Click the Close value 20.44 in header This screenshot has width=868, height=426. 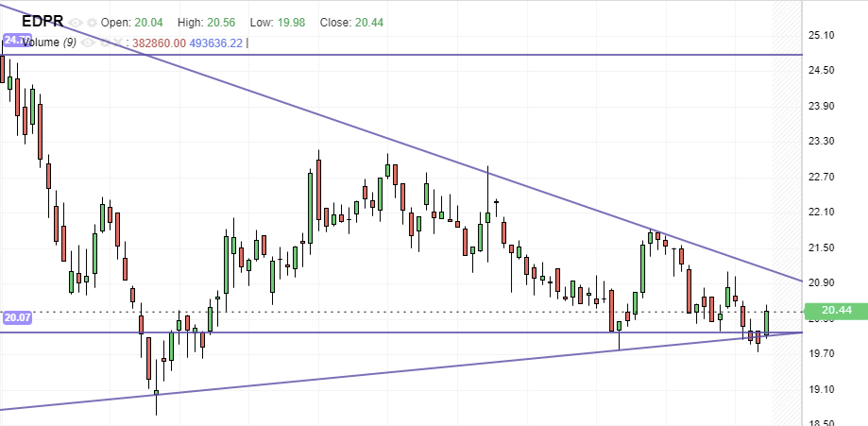[368, 23]
